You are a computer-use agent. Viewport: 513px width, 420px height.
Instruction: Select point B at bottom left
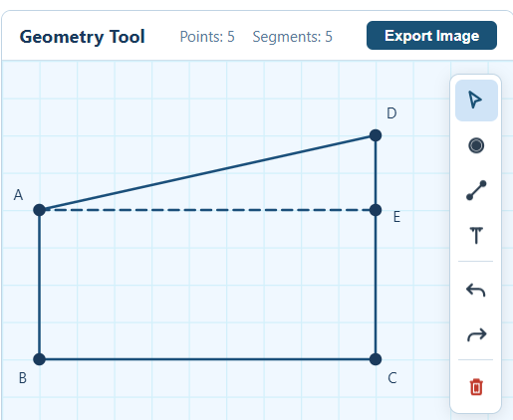coord(40,359)
